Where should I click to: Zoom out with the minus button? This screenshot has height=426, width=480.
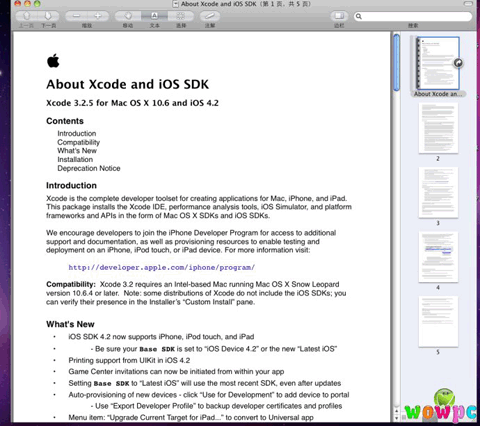(x=76, y=16)
